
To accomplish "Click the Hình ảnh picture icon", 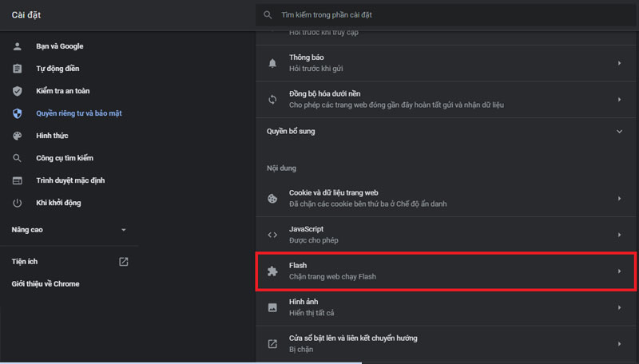I will click(272, 307).
